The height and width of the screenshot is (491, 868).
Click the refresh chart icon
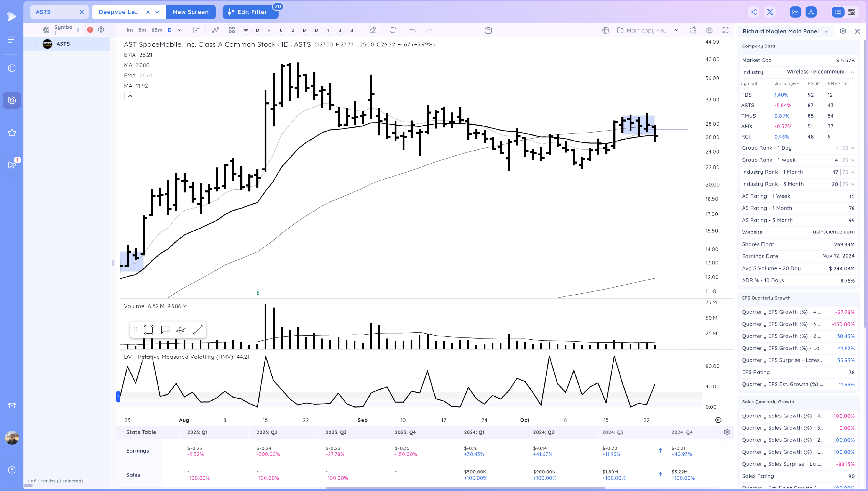coord(393,30)
